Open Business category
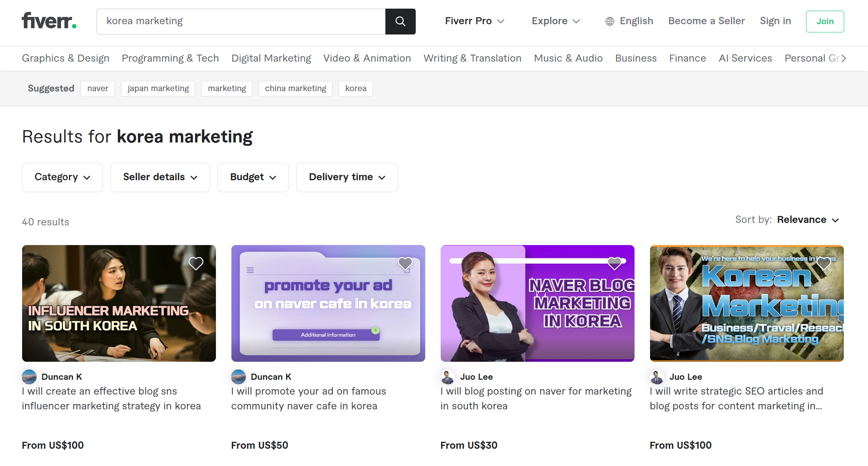868x466 pixels. (x=636, y=58)
